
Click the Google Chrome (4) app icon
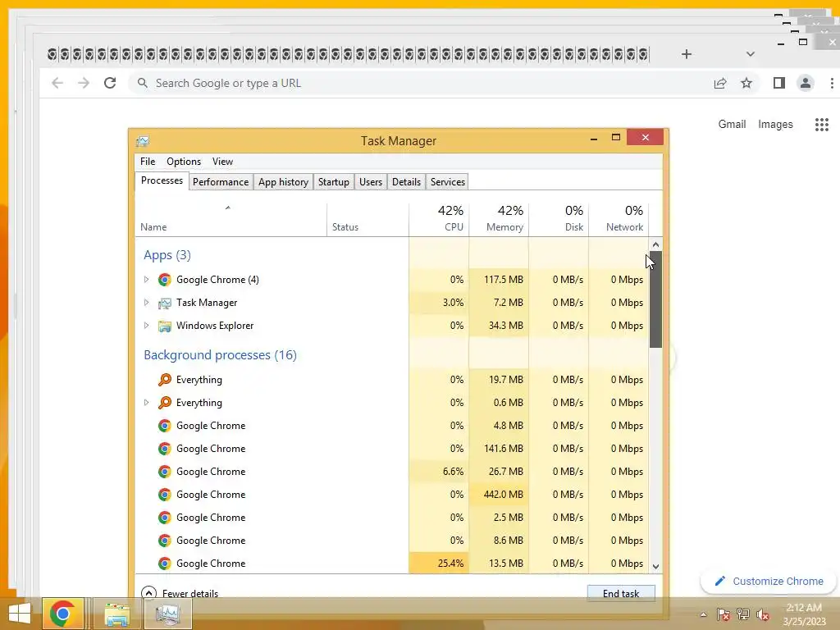164,280
